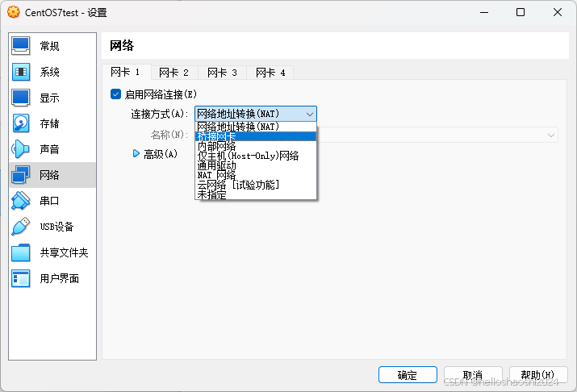Open the 常规 general settings icon
The height and width of the screenshot is (392, 577).
pos(21,46)
